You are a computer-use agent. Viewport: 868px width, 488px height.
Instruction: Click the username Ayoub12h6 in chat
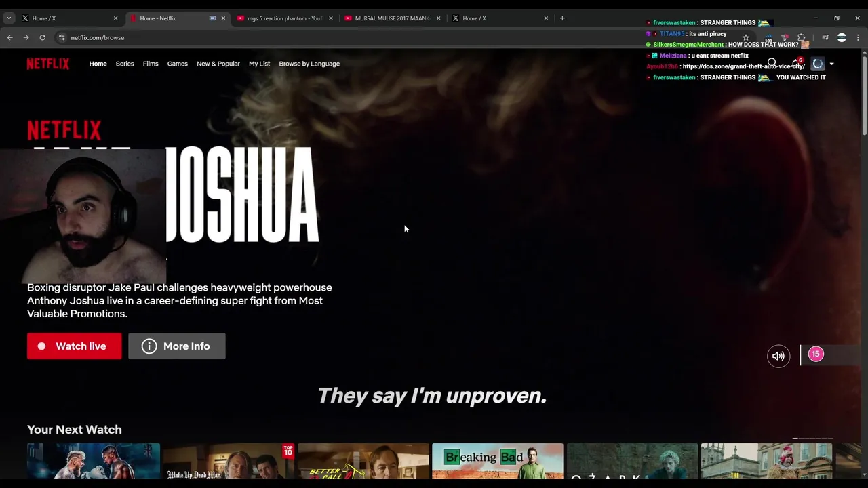pyautogui.click(x=662, y=66)
